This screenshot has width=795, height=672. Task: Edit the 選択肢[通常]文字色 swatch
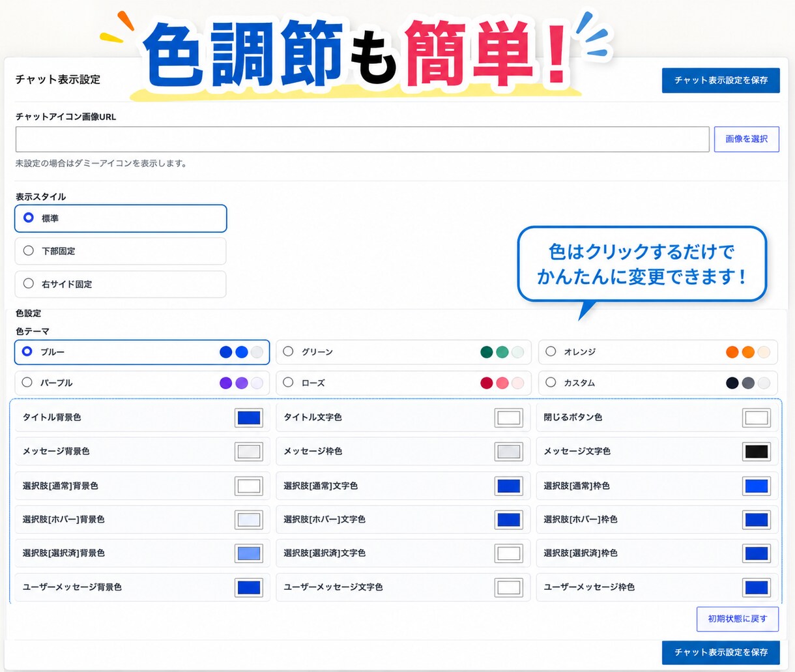pyautogui.click(x=509, y=486)
